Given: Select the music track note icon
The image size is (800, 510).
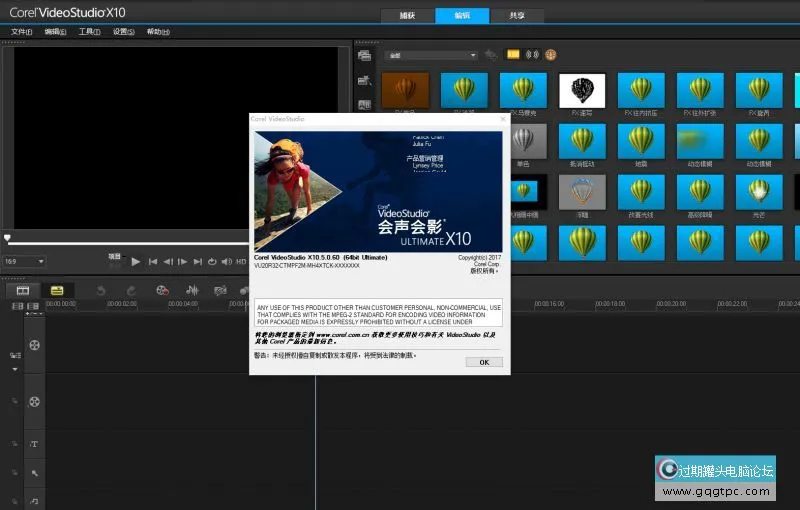Looking at the screenshot, I should 34,501.
